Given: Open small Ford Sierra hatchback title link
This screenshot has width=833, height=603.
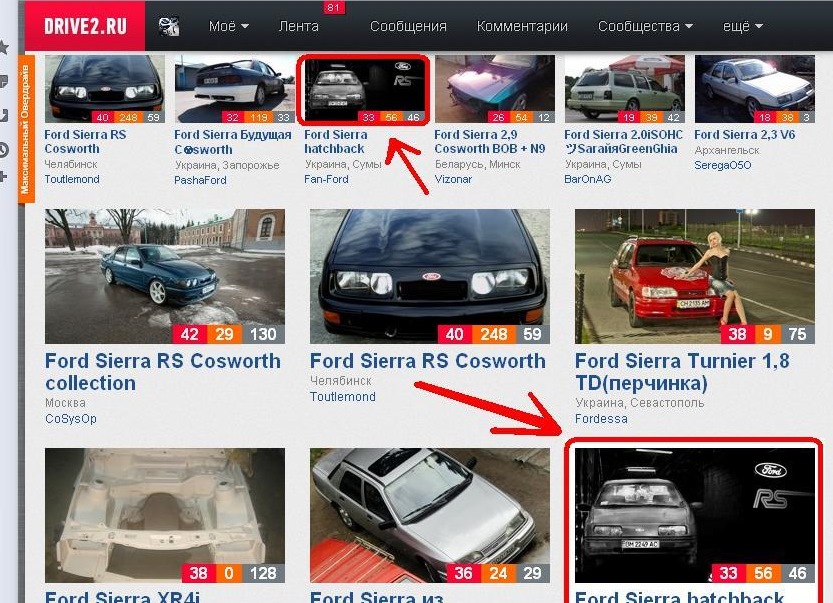Looking at the screenshot, I should (x=335, y=142).
